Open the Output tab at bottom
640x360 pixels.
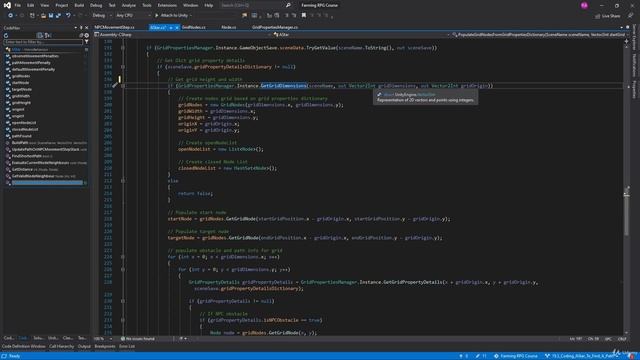pyautogui.click(x=84, y=347)
